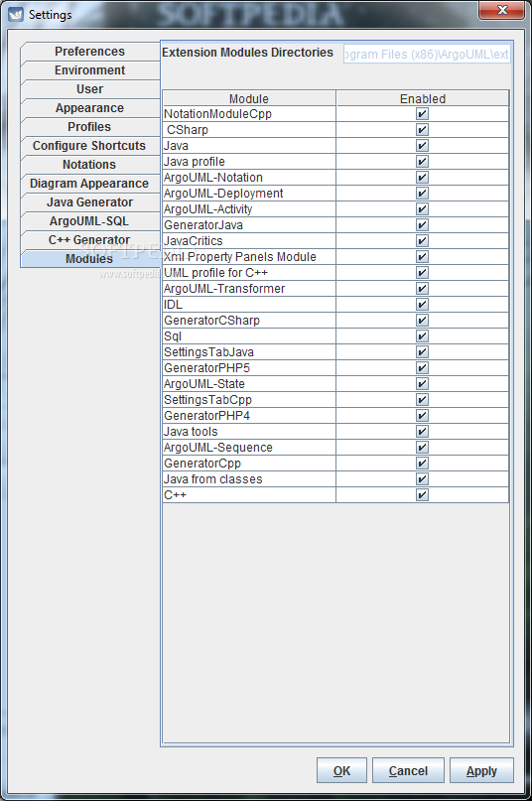Click the GeneratorPHP5 module name
Screen dimensions: 532x801
[207, 368]
